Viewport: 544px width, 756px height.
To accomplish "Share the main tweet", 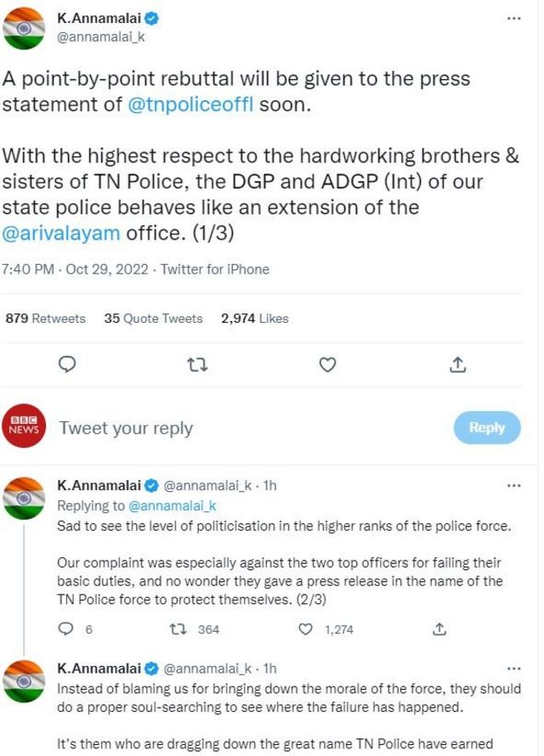I will pos(457,364).
